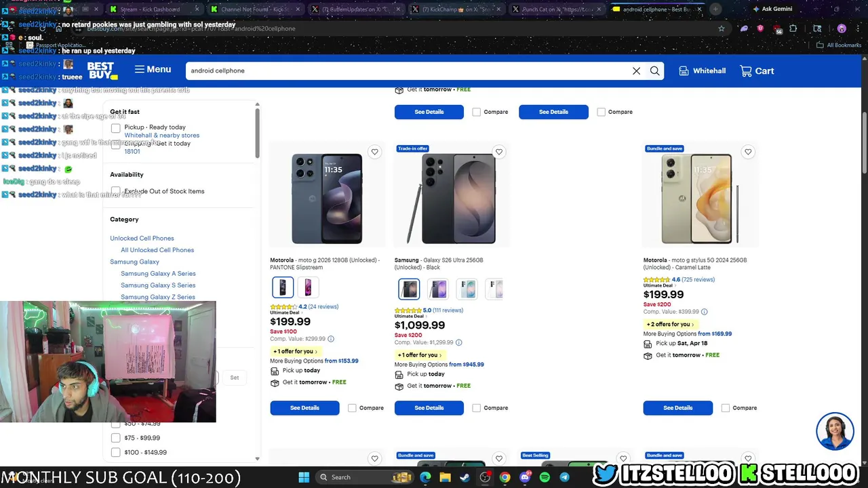
Task: Check the $100 - $149.99 price filter
Action: pos(116,452)
